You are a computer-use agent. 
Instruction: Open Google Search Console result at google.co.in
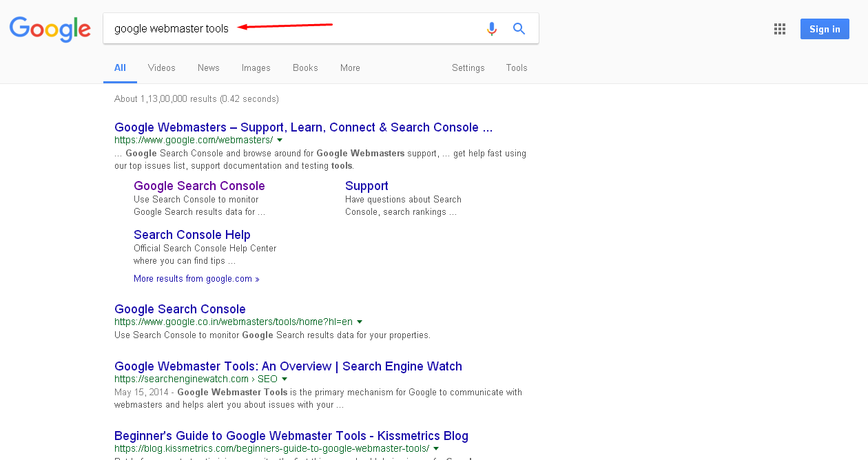(180, 309)
